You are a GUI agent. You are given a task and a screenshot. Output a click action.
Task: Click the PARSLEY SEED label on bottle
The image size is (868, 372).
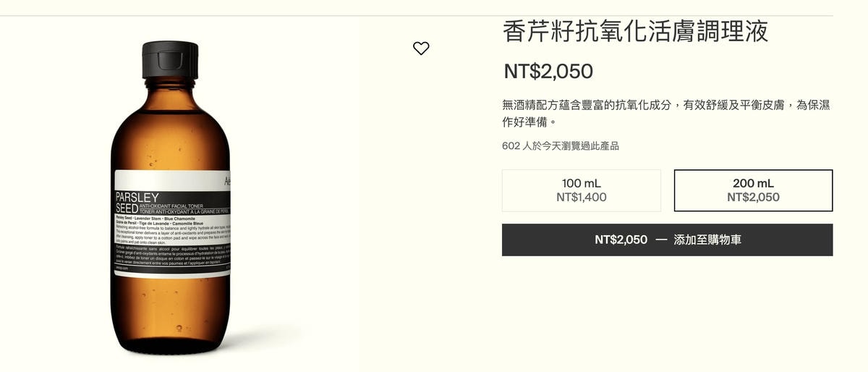(x=137, y=203)
